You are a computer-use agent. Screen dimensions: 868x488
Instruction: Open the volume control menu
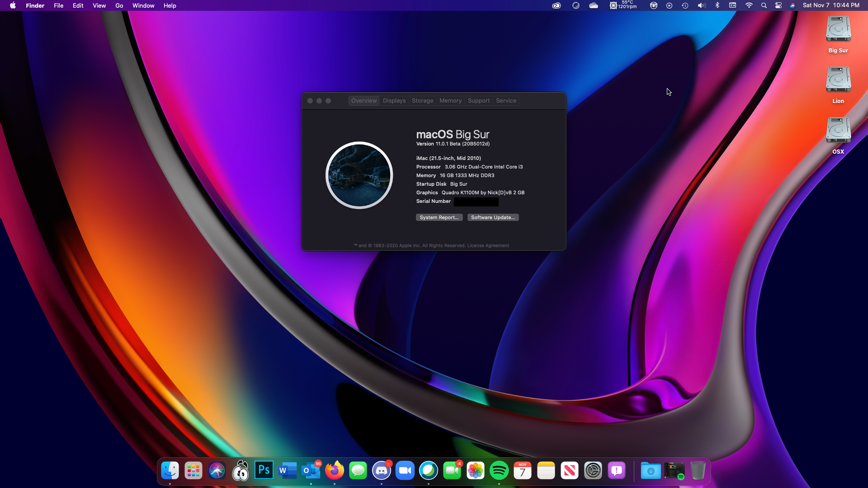(701, 5)
